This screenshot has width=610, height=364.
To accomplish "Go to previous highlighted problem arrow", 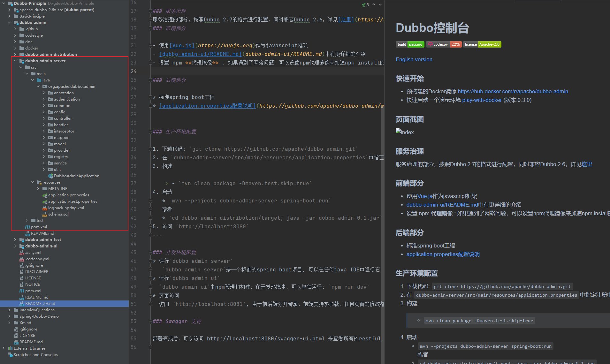I will pos(374,4).
